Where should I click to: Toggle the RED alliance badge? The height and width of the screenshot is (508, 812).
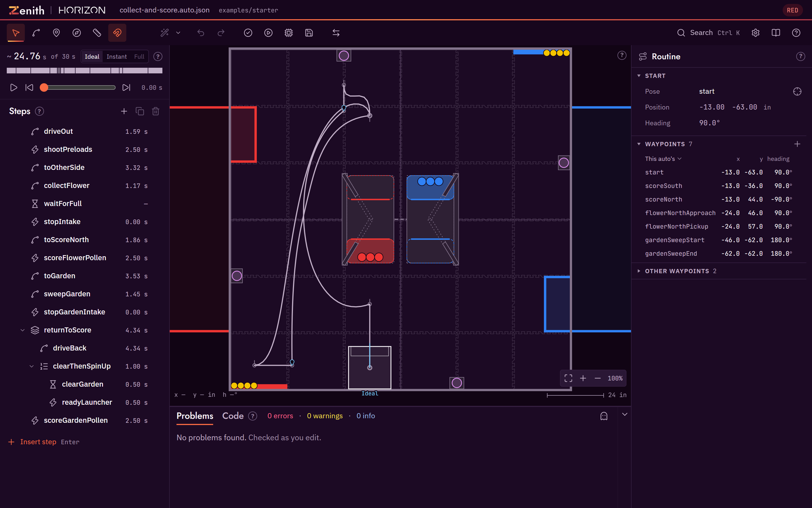point(793,10)
